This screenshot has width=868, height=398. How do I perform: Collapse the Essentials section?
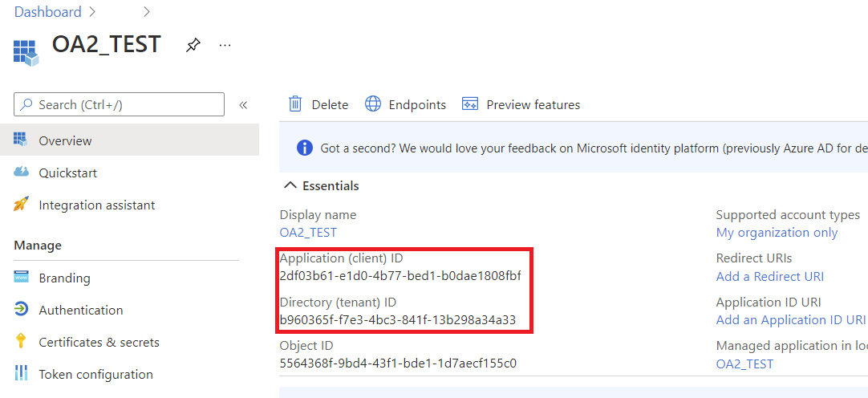tap(291, 185)
